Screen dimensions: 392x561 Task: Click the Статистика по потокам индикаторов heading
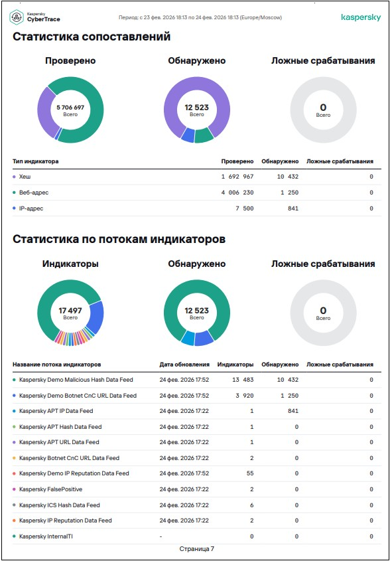coord(119,240)
